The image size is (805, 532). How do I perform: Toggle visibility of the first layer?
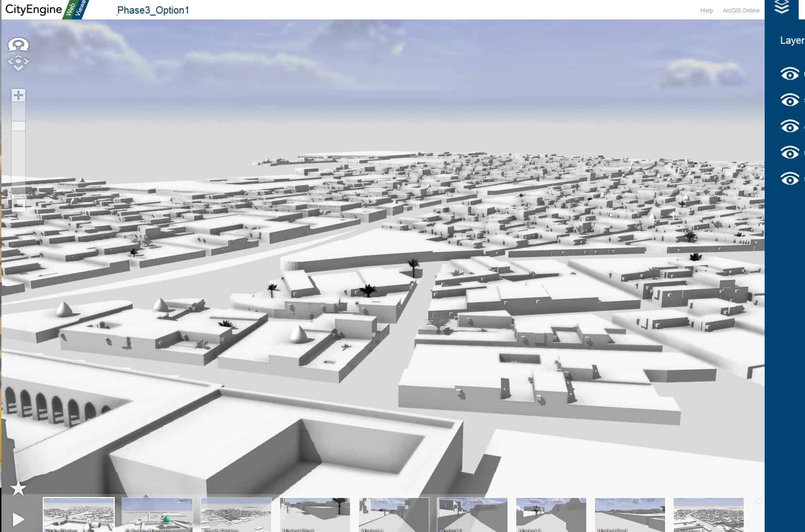[x=789, y=74]
